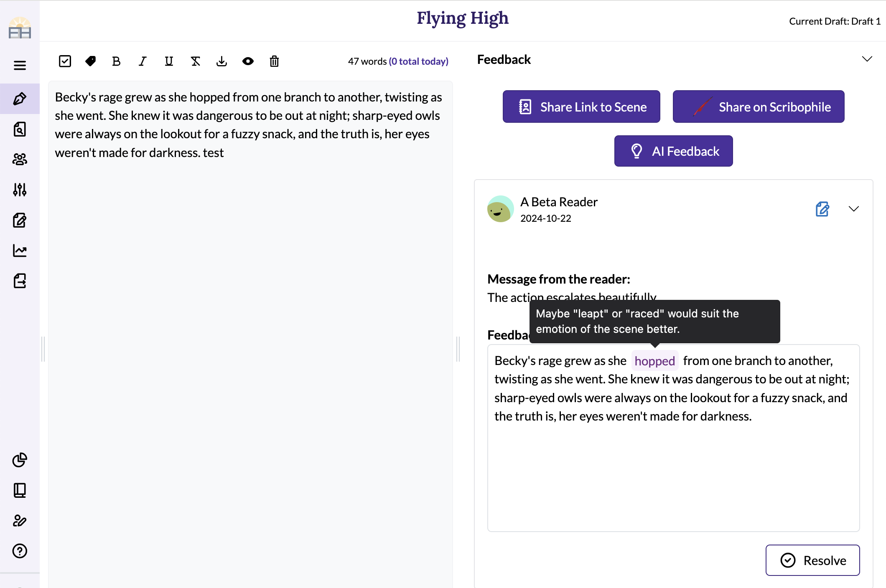
Task: Toggle the checkbox/task complete icon
Action: pyautogui.click(x=65, y=61)
